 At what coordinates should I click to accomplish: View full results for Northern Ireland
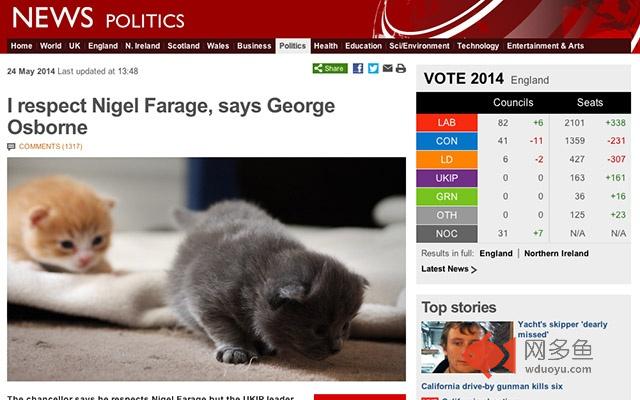pos(556,253)
